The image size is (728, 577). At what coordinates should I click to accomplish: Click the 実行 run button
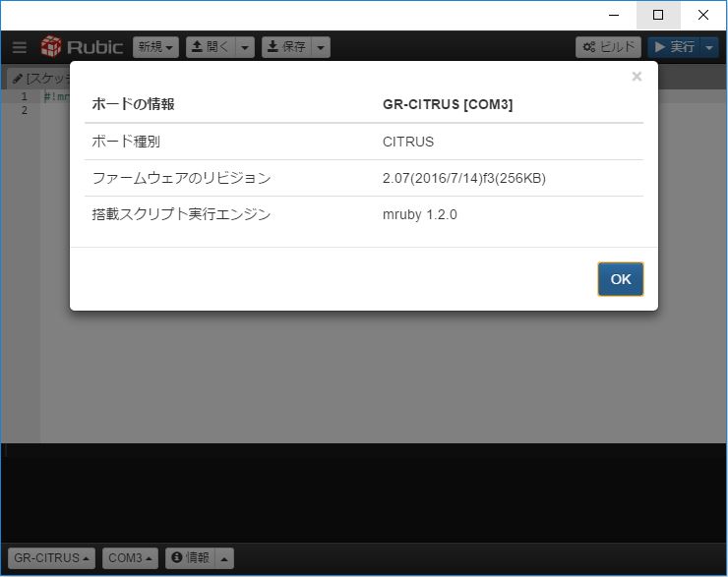(x=674, y=47)
